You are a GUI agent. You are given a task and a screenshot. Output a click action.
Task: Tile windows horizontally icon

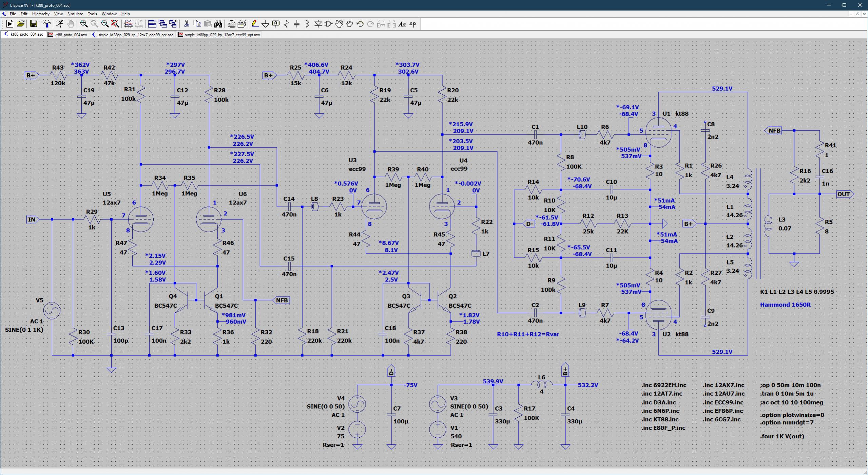tap(152, 24)
